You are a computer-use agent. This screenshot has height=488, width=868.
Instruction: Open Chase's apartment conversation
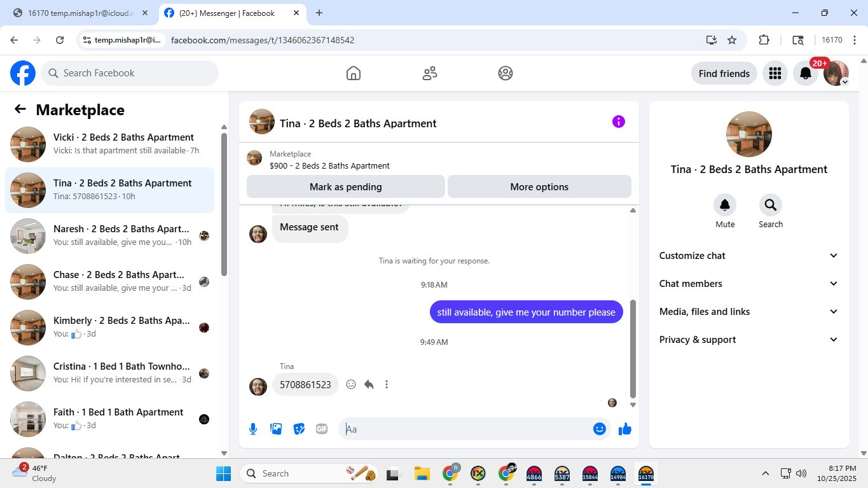point(110,282)
